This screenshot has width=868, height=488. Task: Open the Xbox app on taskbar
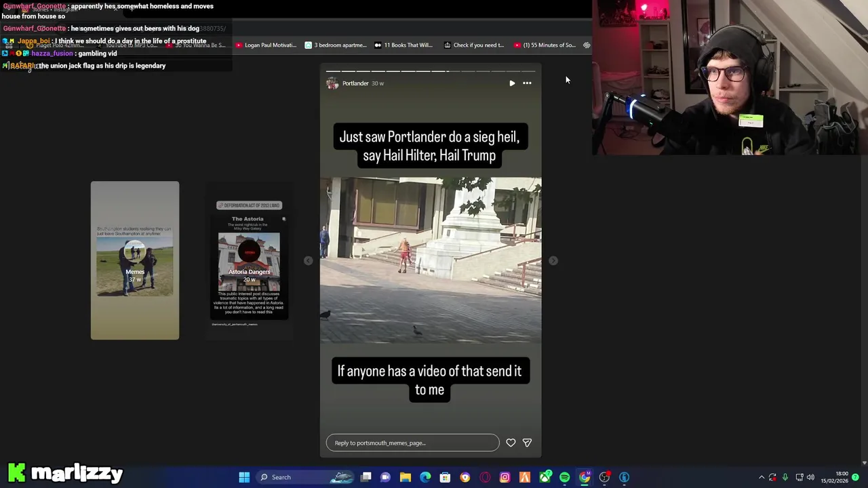pos(545,477)
